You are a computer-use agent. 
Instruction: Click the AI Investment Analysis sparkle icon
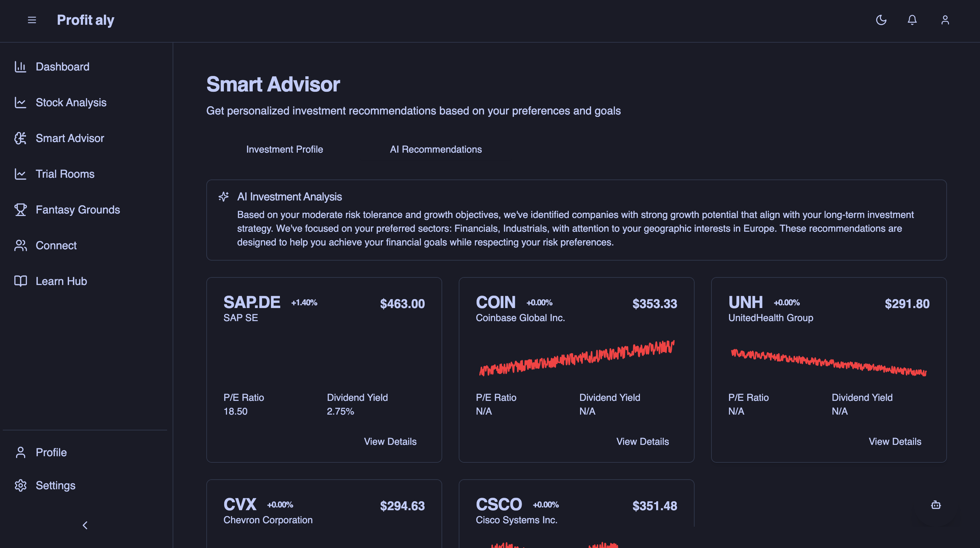[224, 197]
